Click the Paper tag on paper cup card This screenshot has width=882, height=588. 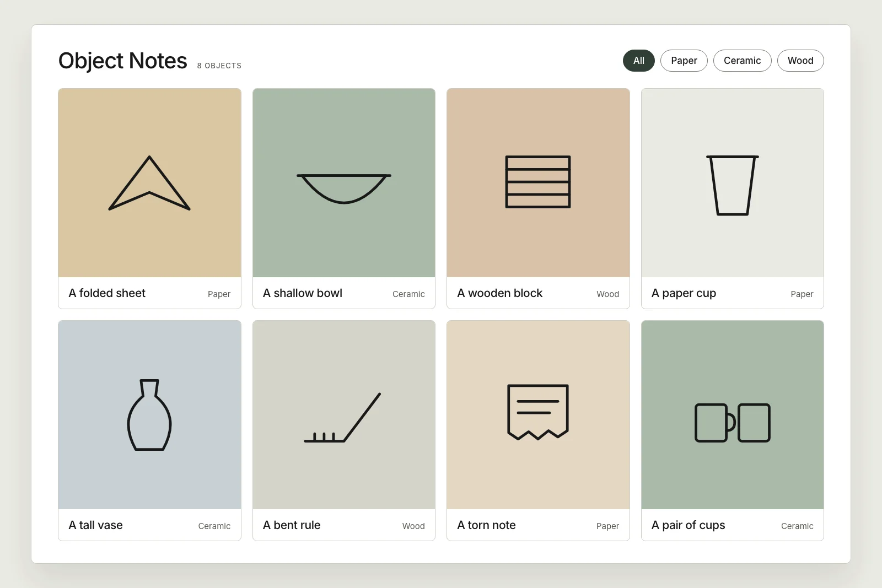(802, 294)
